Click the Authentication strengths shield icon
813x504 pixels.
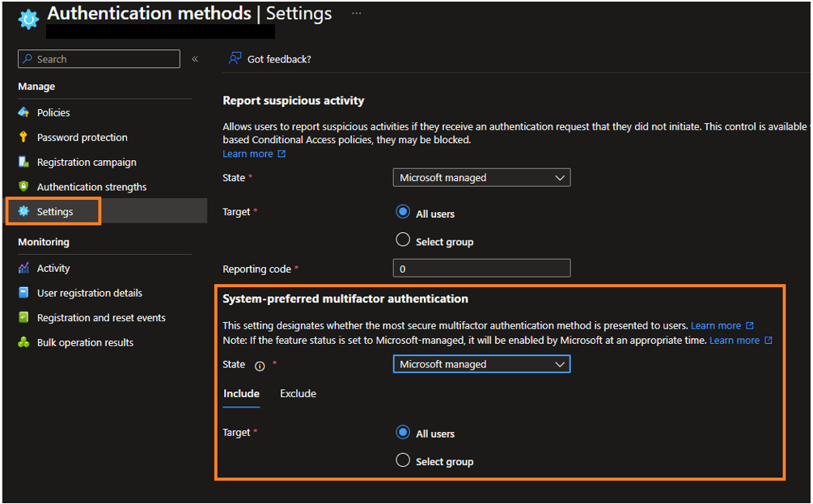[23, 186]
